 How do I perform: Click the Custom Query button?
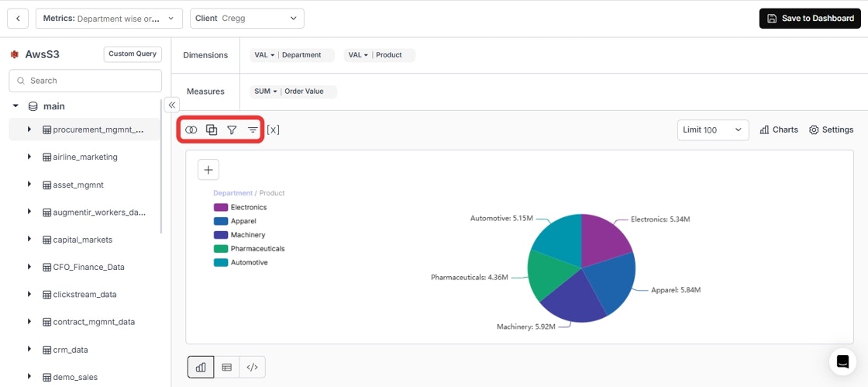coord(133,54)
